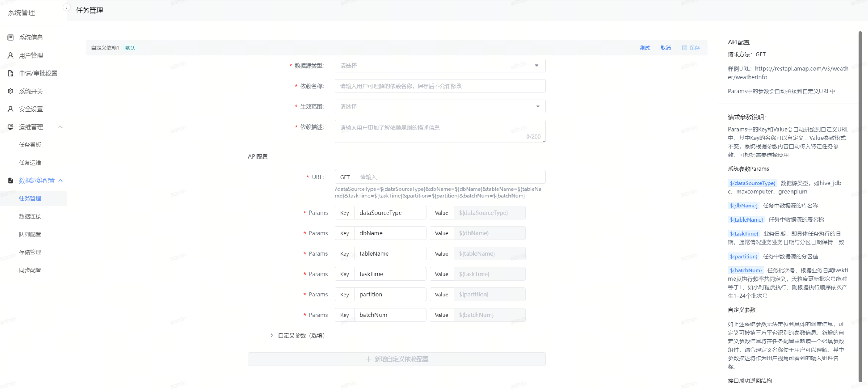Click the tableName key field
This screenshot has height=389, width=868.
(390, 253)
